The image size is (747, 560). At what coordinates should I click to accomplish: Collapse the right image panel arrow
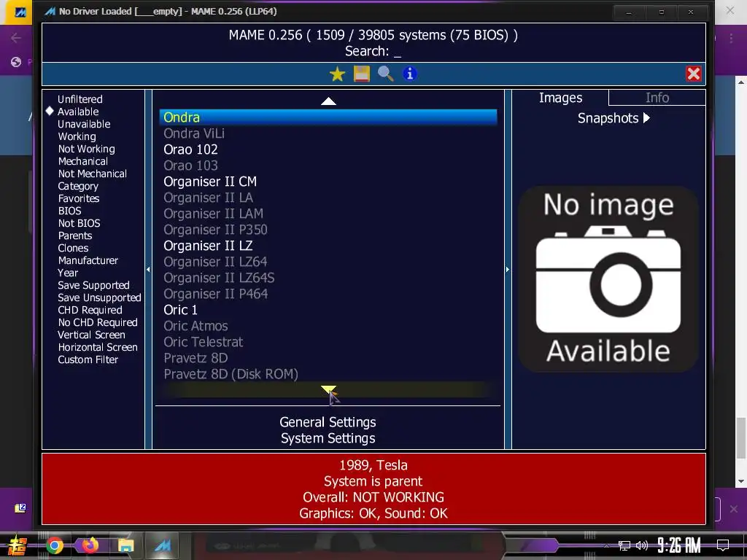(x=508, y=270)
